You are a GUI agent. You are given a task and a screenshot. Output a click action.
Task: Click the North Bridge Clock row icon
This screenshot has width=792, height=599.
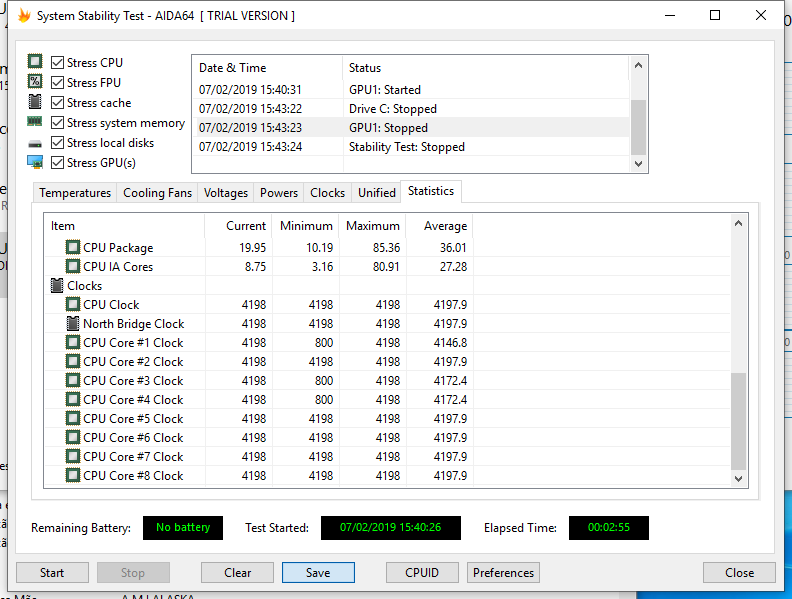pos(73,323)
